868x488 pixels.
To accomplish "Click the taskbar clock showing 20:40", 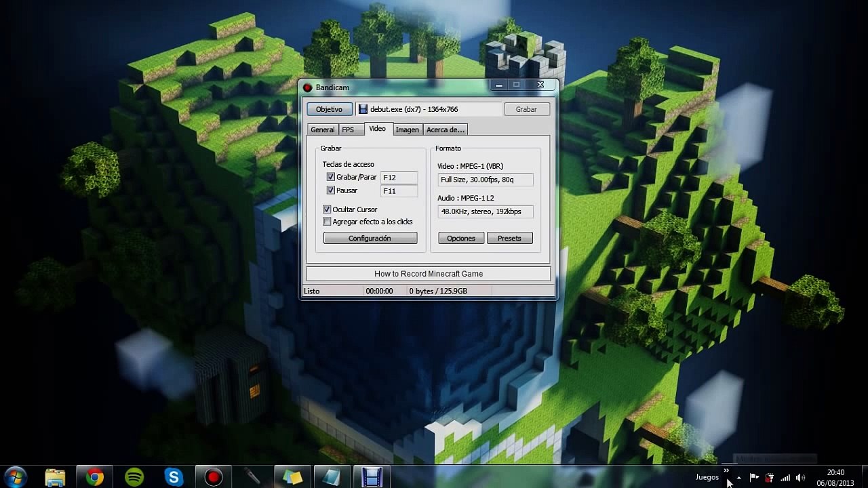I will 835,477.
